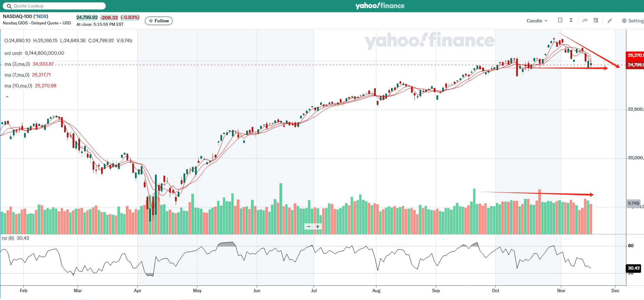Screen dimensions: 644x300
Task: Open the sigma interval icon
Action: coord(571,20)
